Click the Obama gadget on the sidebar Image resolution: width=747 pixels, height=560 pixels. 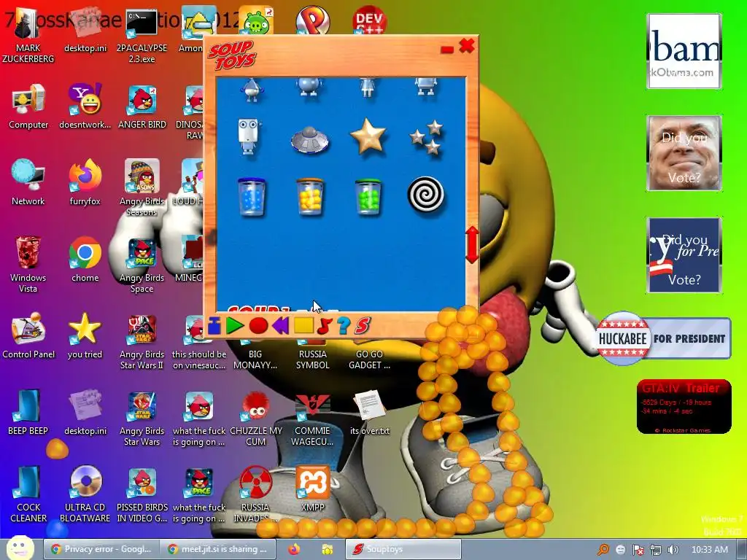(684, 51)
